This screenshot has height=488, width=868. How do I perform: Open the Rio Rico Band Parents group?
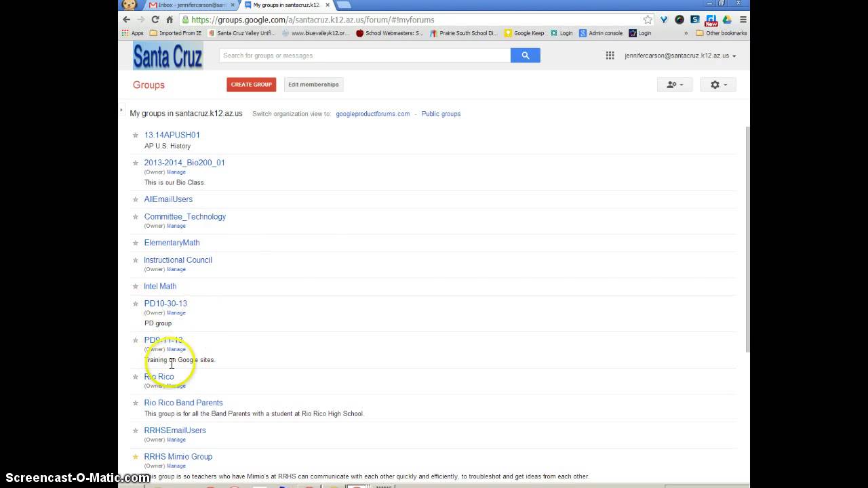pyautogui.click(x=183, y=403)
